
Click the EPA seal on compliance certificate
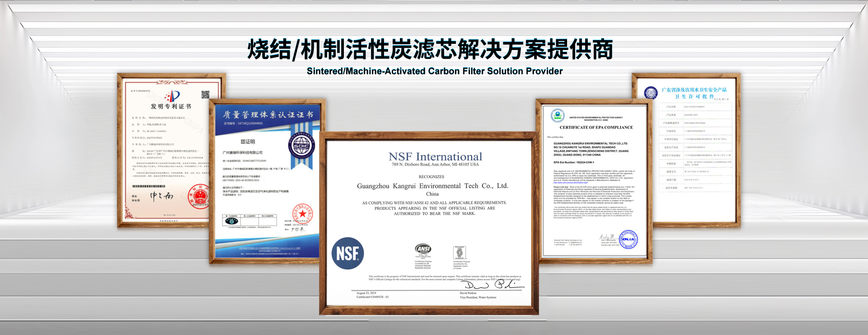[558, 116]
